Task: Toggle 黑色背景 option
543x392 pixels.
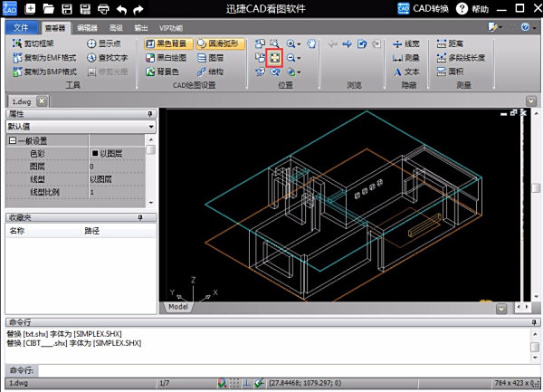Action: click(x=168, y=43)
